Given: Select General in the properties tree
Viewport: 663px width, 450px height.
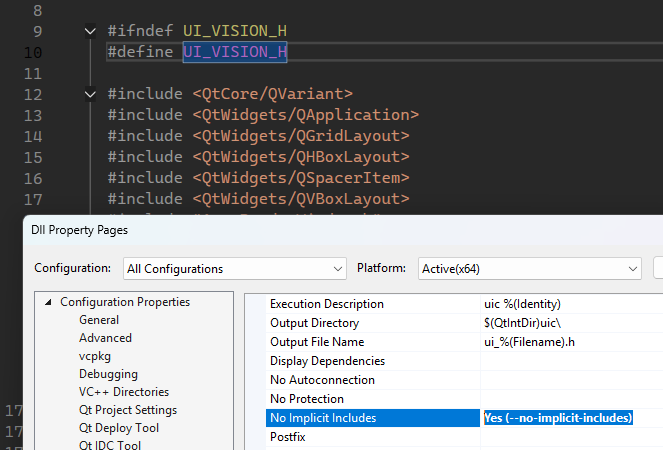Looking at the screenshot, I should (99, 320).
